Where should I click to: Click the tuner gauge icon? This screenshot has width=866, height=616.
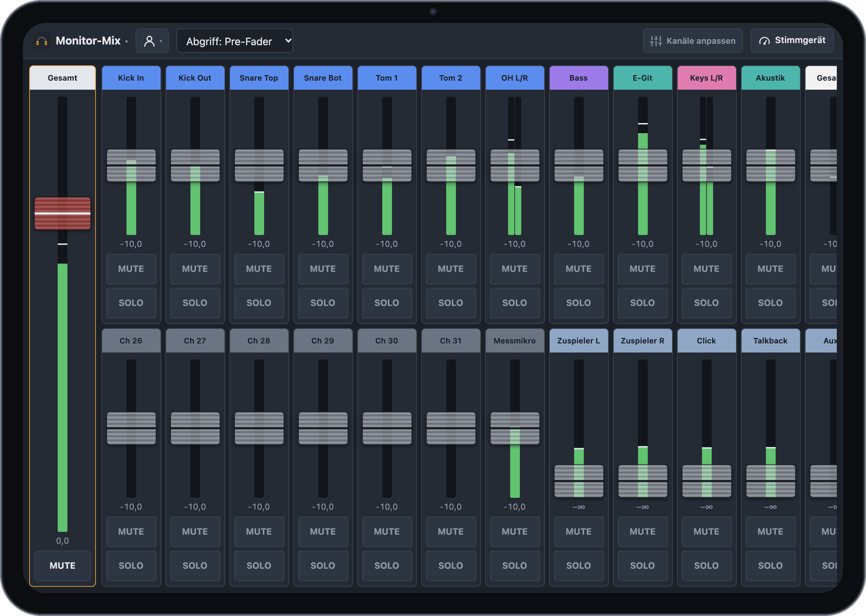(x=765, y=41)
